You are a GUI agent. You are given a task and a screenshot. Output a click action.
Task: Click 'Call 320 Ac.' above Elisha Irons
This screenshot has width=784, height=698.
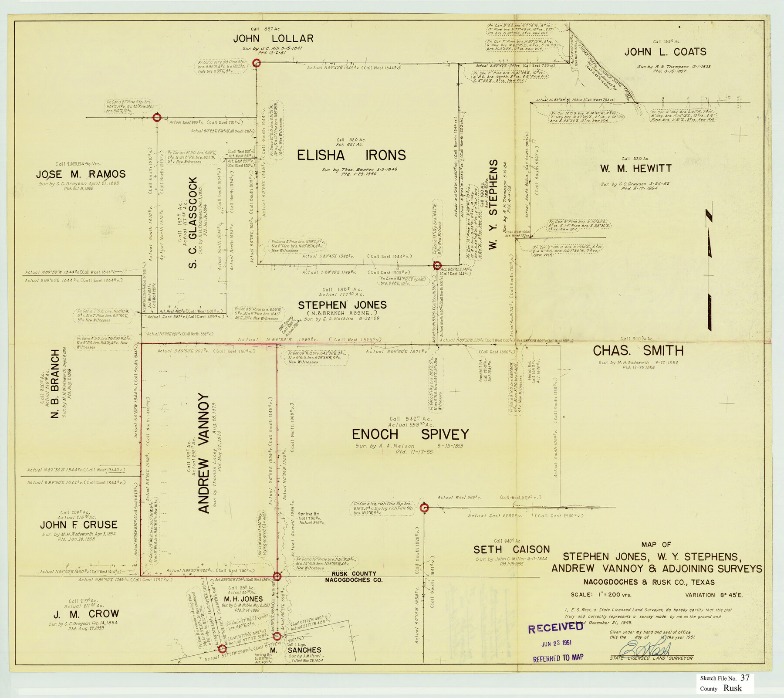[351, 140]
